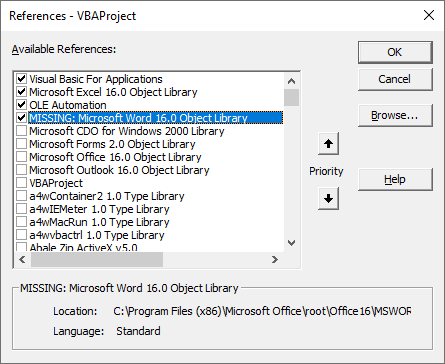
Task: Check Microsoft Forms 2.0 Object Library box
Action: click(x=22, y=144)
